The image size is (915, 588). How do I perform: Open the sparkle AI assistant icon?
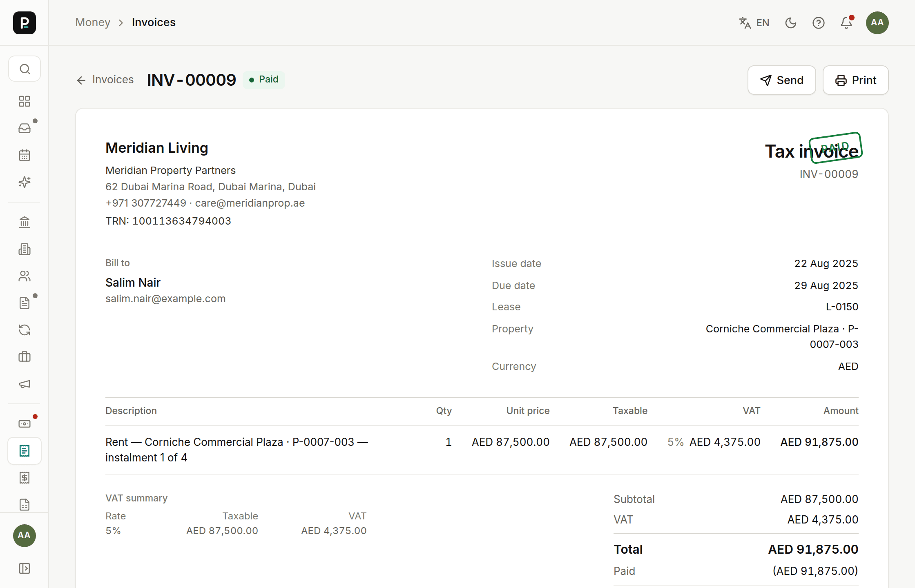point(25,182)
